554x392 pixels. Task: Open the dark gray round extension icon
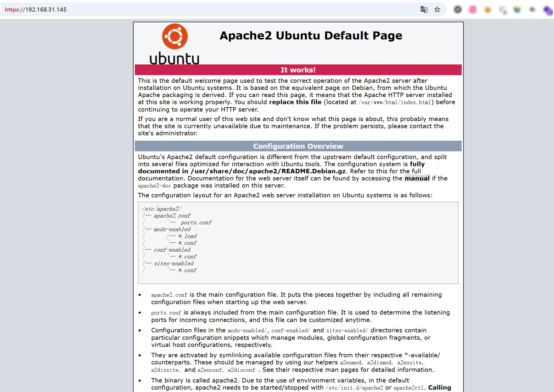click(458, 9)
